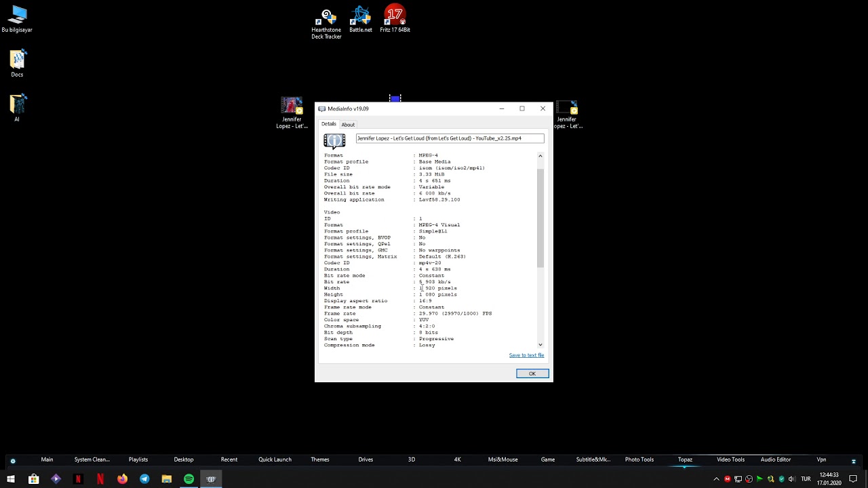Viewport: 868px width, 488px height.
Task: Click the MediaInfo title bar app icon
Action: pyautogui.click(x=322, y=108)
